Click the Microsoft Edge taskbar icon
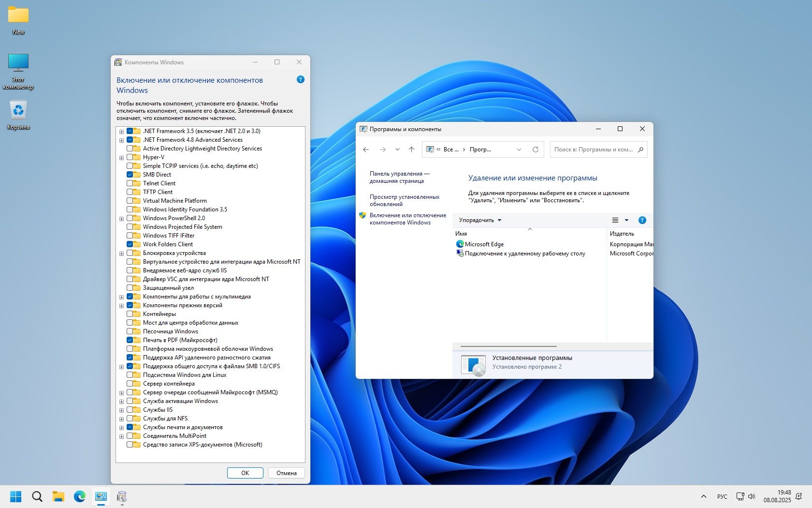This screenshot has width=812, height=508. (80, 496)
